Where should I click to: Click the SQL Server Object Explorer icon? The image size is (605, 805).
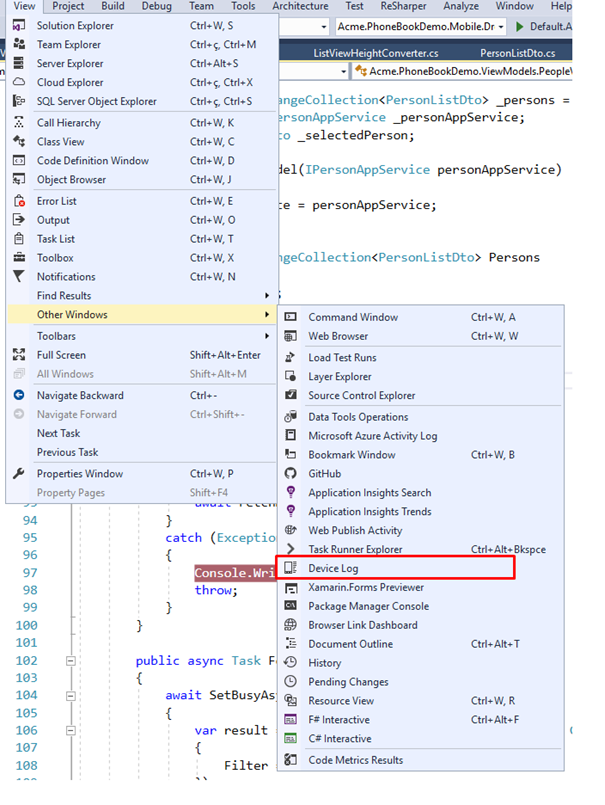click(x=19, y=101)
